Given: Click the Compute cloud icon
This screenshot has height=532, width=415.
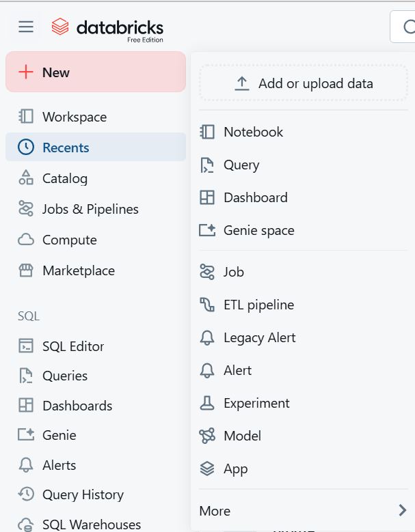Looking at the screenshot, I should tap(26, 240).
